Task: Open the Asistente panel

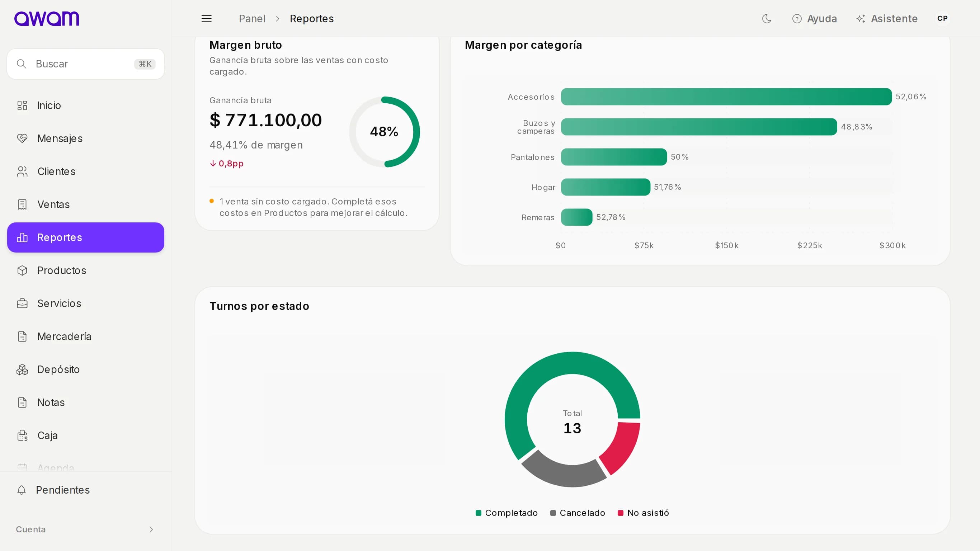Action: 886,19
